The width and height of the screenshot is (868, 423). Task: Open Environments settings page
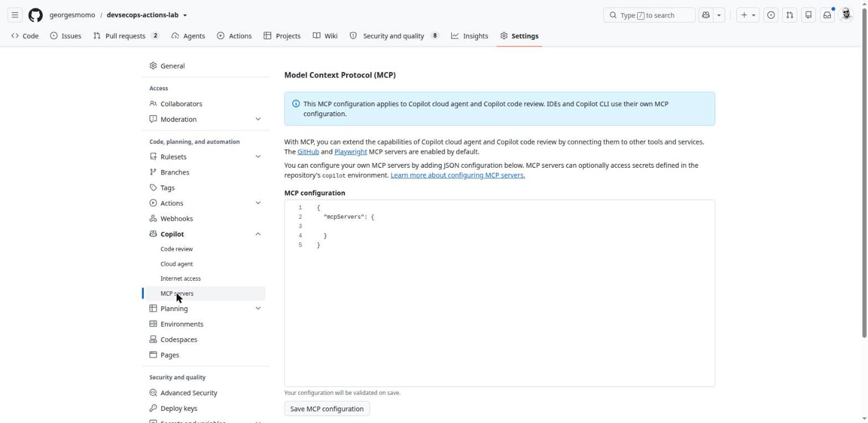182,324
